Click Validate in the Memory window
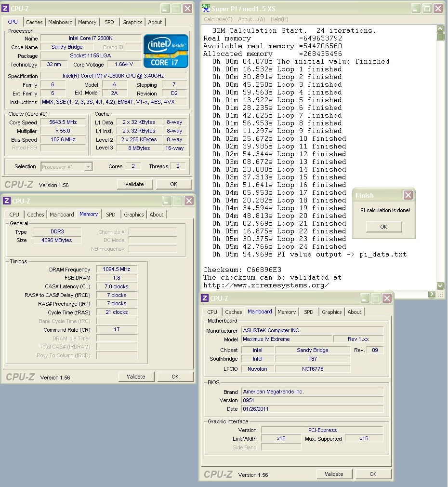 pyautogui.click(x=136, y=377)
